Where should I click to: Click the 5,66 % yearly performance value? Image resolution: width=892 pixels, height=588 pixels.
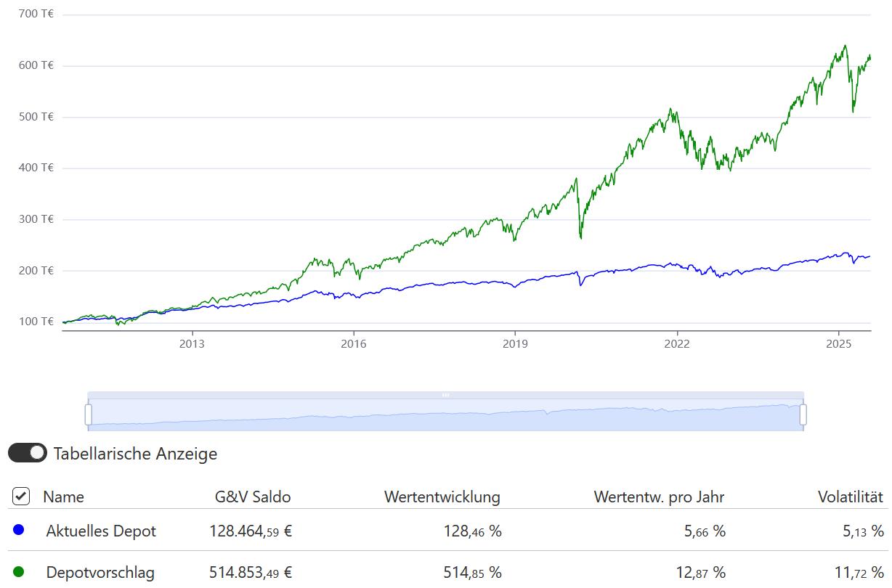click(x=705, y=531)
